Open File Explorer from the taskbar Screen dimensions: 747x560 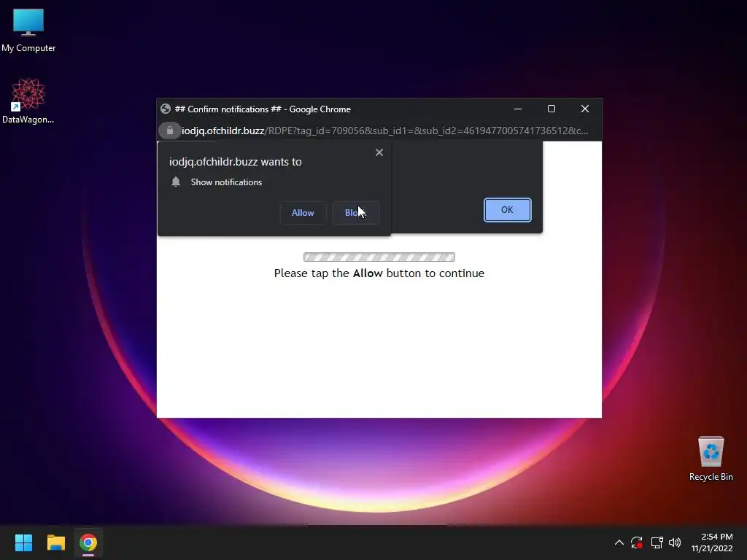(55, 542)
